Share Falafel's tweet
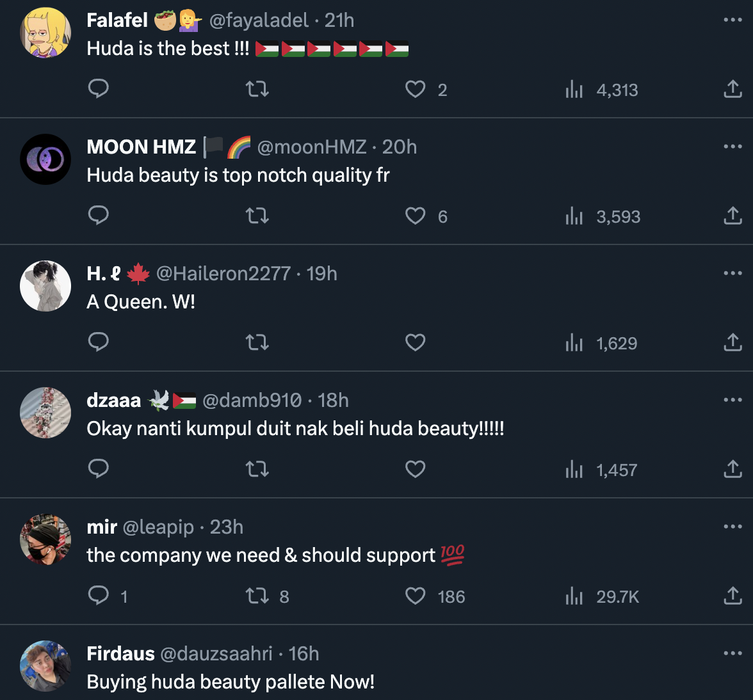Image resolution: width=753 pixels, height=700 pixels. (733, 89)
